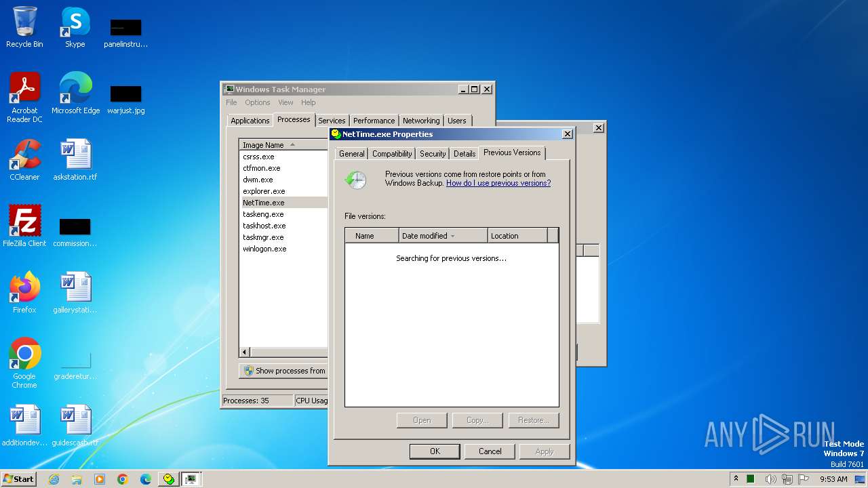Switch to the Applications tab
This screenshot has width=868, height=488.
click(x=250, y=121)
